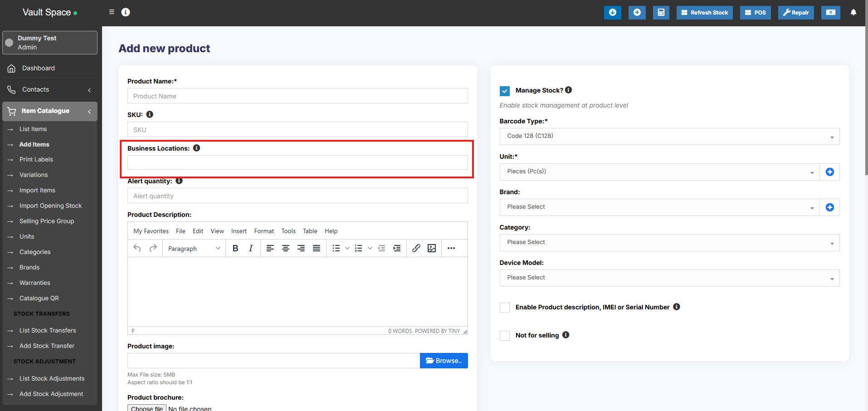
Task: Insert a link in description editor
Action: coord(416,248)
